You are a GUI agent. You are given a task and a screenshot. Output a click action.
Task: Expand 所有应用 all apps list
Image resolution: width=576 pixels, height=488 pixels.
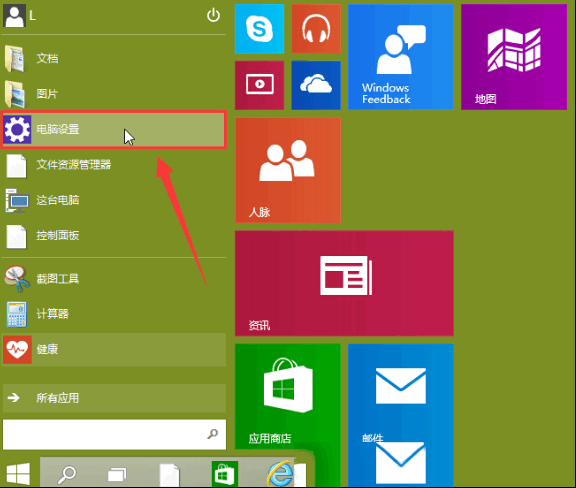tap(114, 398)
